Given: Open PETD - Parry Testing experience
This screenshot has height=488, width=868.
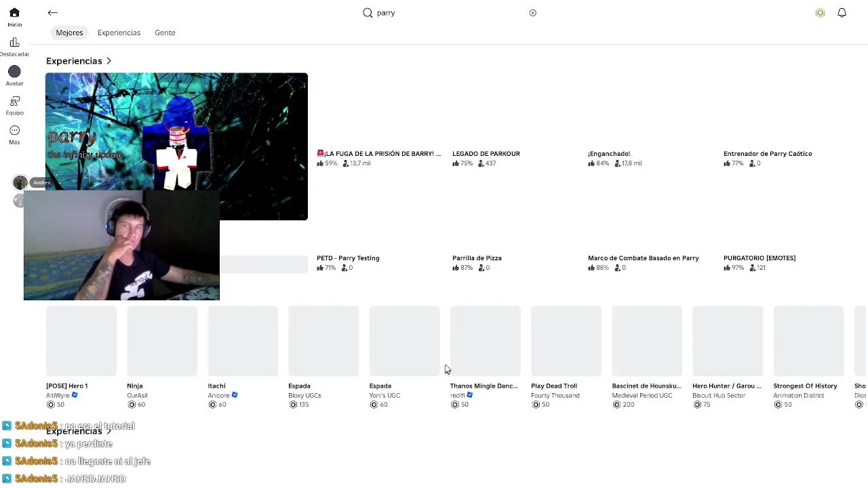Looking at the screenshot, I should 348,258.
